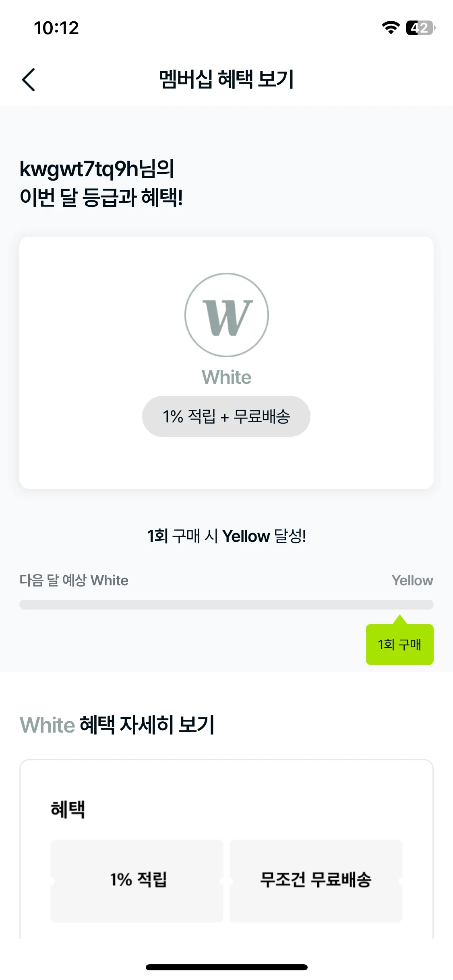Viewport: 453px width, 980px height.
Task: Tap the membership grade progress bar
Action: tap(226, 605)
